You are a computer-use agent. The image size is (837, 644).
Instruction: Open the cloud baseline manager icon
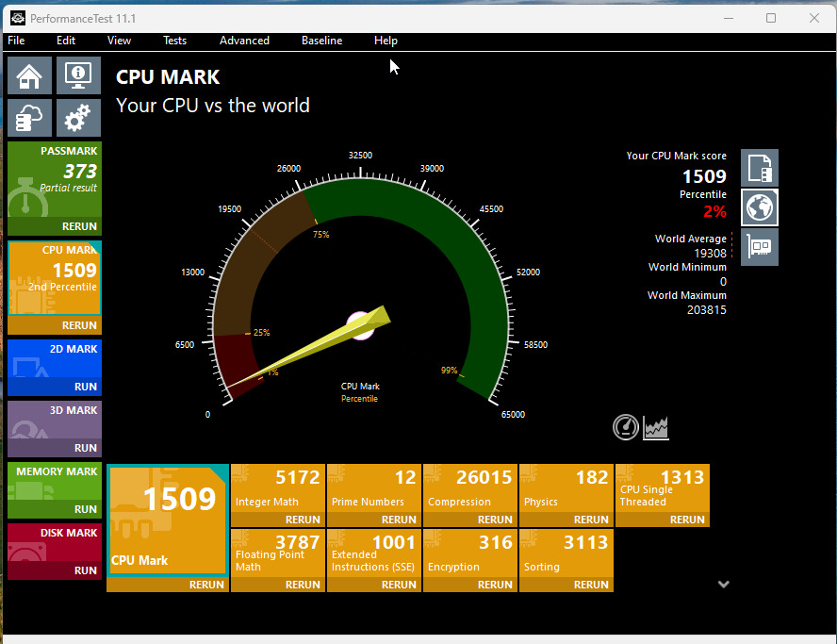click(29, 118)
